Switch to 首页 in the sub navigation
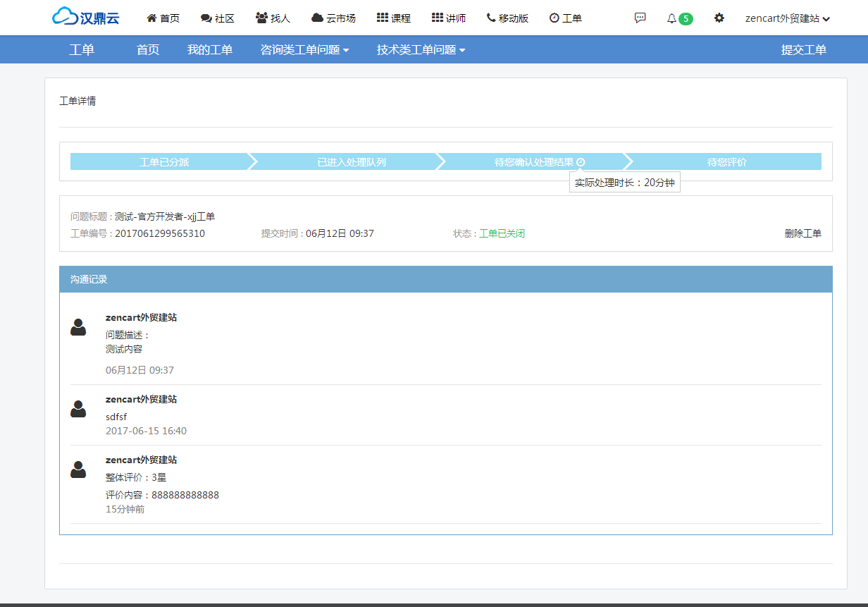The image size is (868, 607). [147, 49]
